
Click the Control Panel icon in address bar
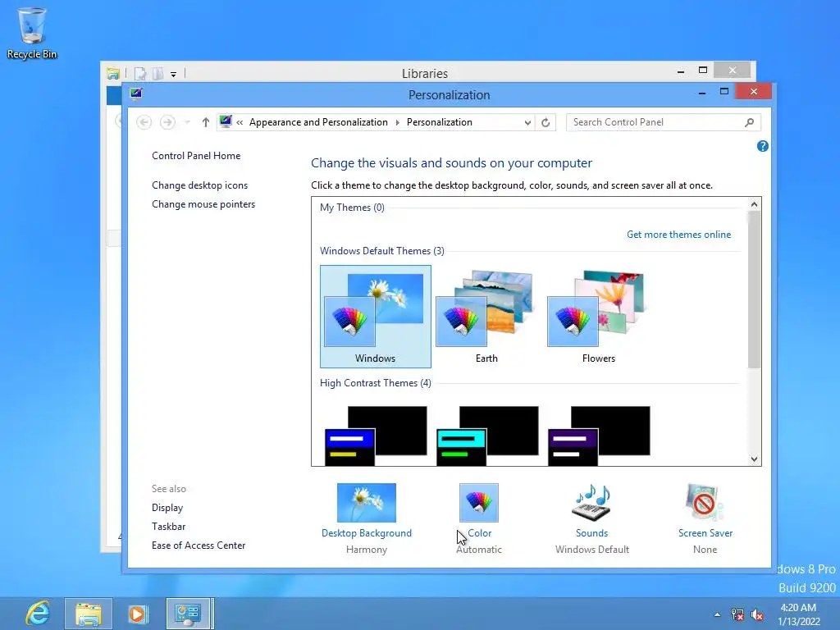tap(226, 121)
